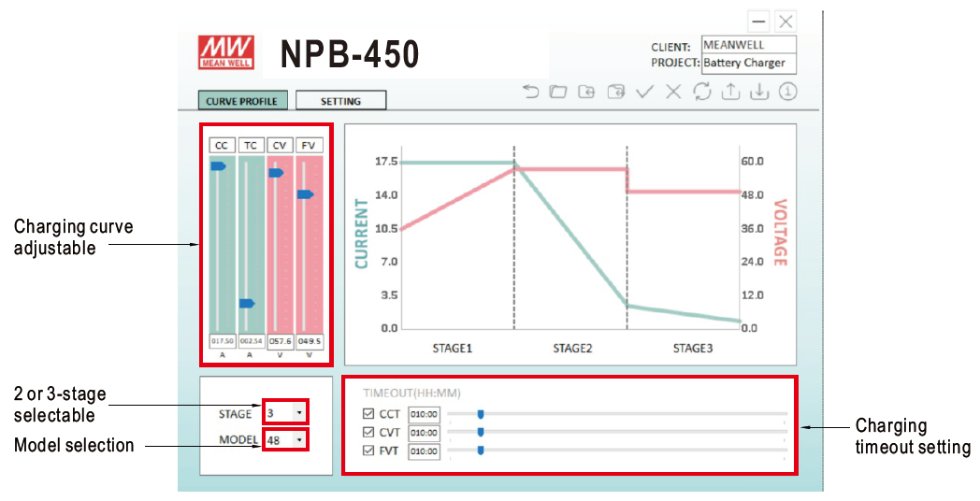Click the TC value field 002.54
Viewport: 980px width, 501px height.
coord(251,342)
